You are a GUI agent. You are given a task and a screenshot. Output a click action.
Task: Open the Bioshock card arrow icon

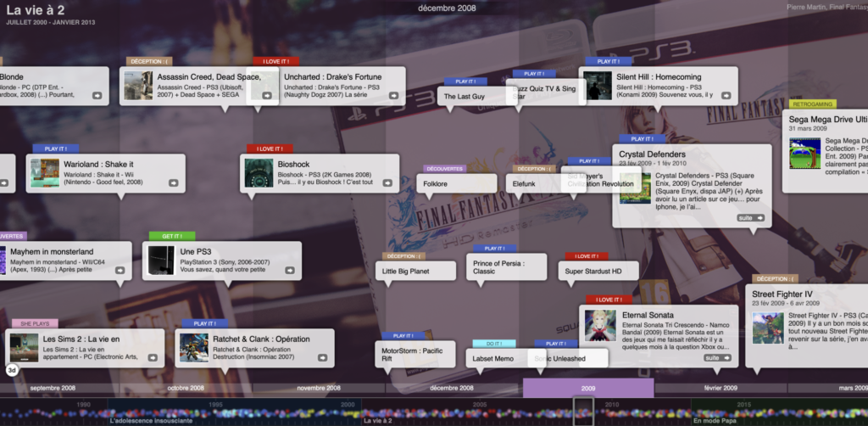(x=389, y=182)
